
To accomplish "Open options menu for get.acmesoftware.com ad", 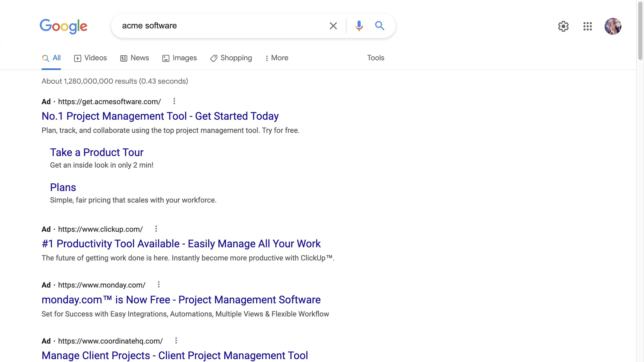I will (174, 101).
